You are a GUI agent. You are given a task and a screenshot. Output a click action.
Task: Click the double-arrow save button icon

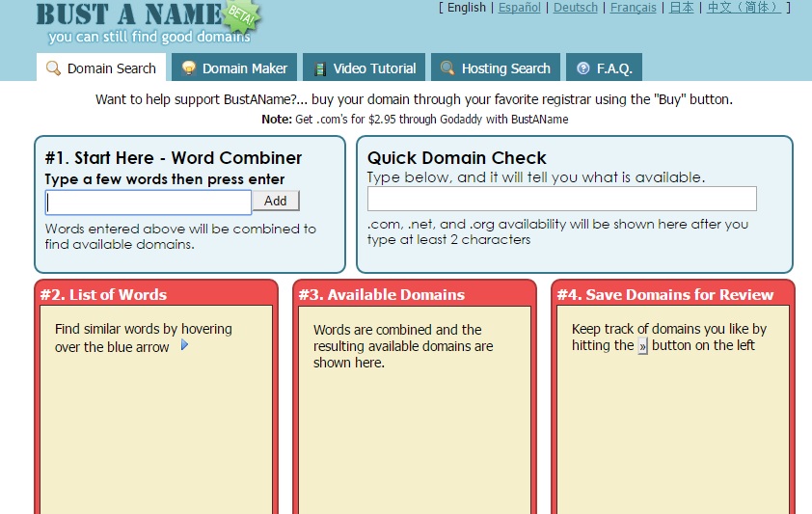click(x=642, y=346)
